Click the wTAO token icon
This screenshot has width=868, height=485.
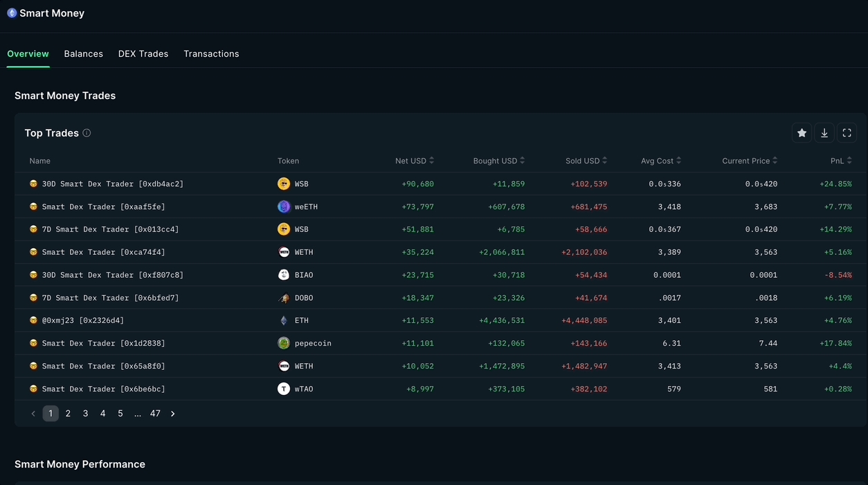[x=284, y=389]
